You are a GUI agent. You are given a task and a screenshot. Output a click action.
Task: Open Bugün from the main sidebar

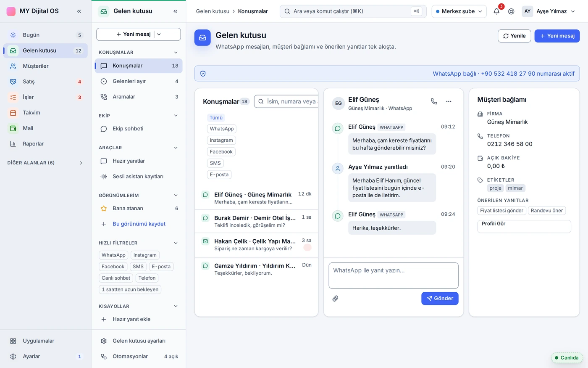45,35
